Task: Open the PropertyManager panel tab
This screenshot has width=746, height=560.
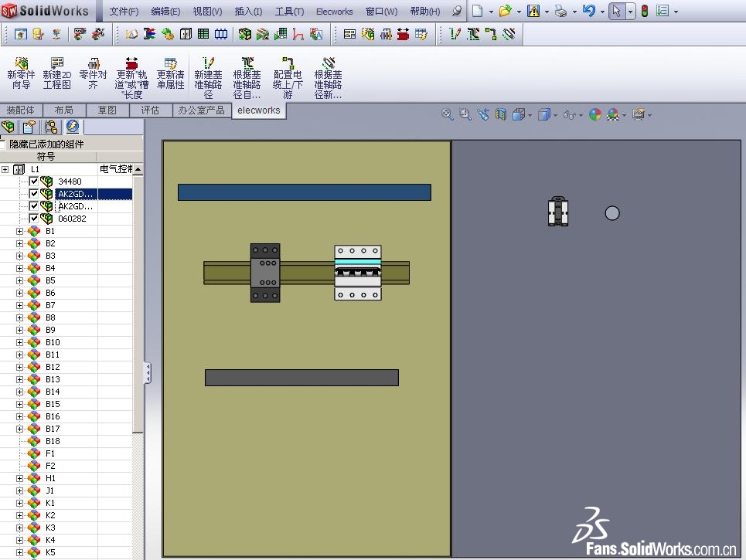Action: 29,127
